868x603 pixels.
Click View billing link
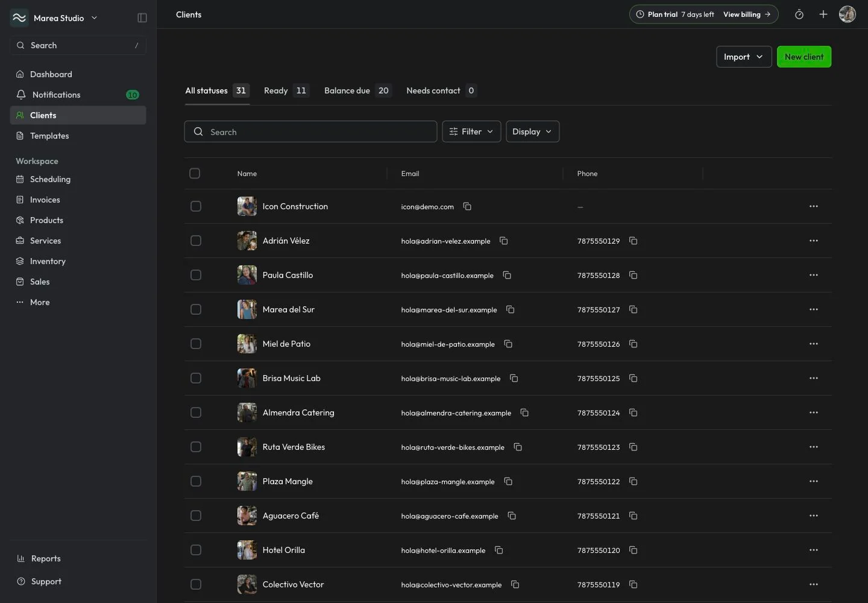click(x=747, y=14)
